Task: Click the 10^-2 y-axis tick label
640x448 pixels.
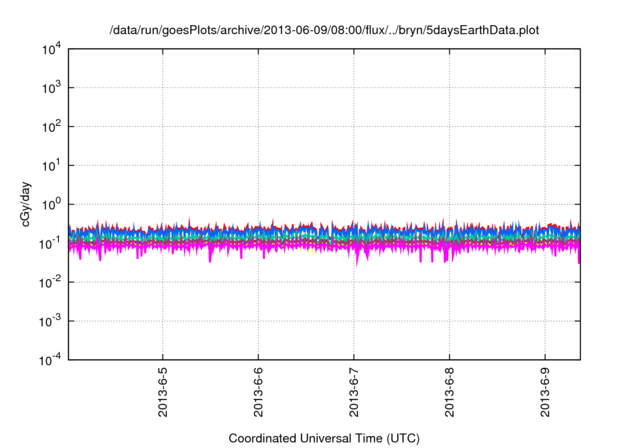Action: (x=50, y=282)
